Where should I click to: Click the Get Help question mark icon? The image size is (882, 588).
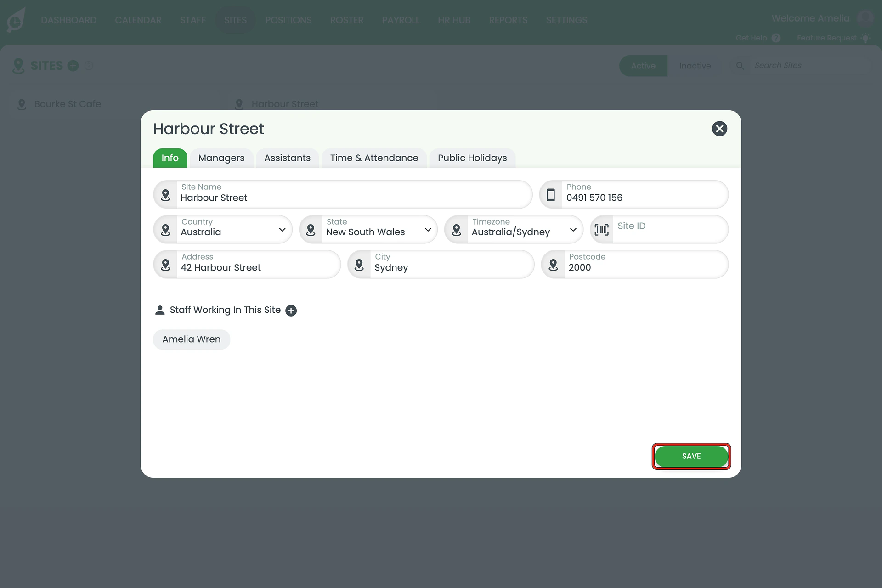[776, 38]
